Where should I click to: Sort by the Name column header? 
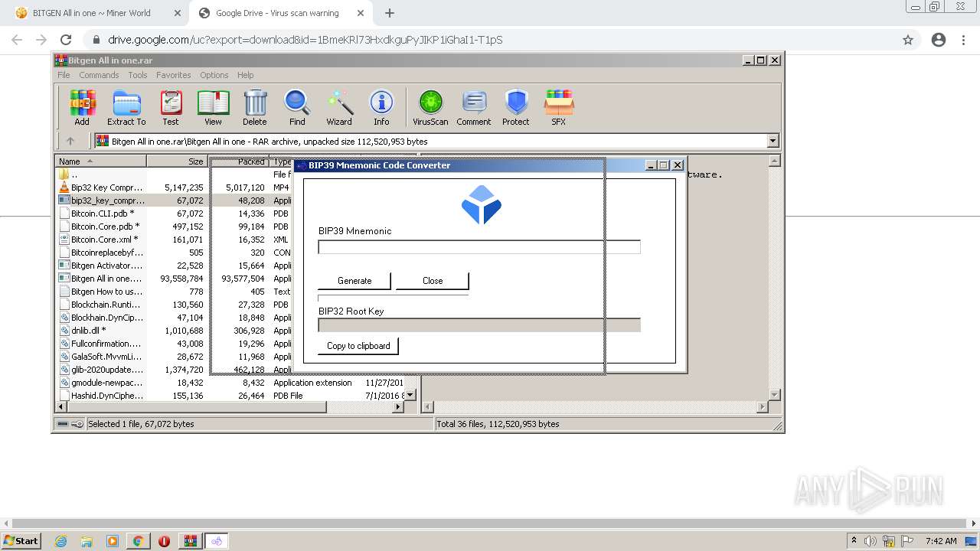(x=100, y=161)
